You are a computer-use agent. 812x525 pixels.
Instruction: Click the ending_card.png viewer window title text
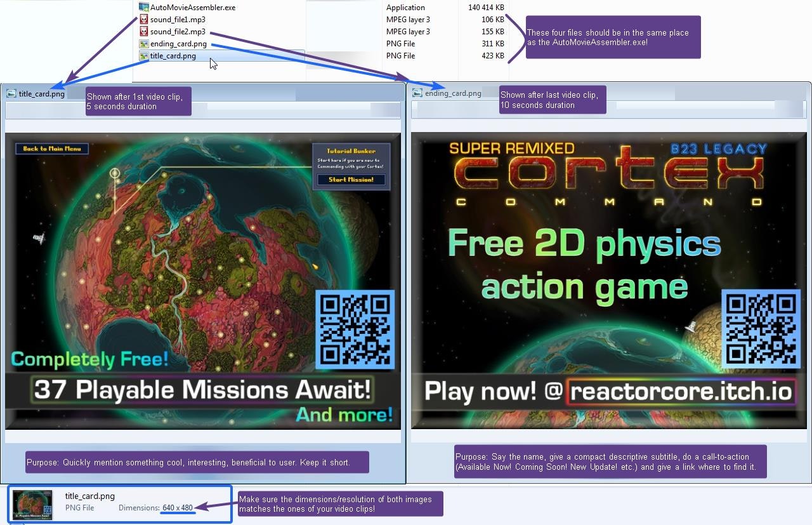[x=453, y=93]
